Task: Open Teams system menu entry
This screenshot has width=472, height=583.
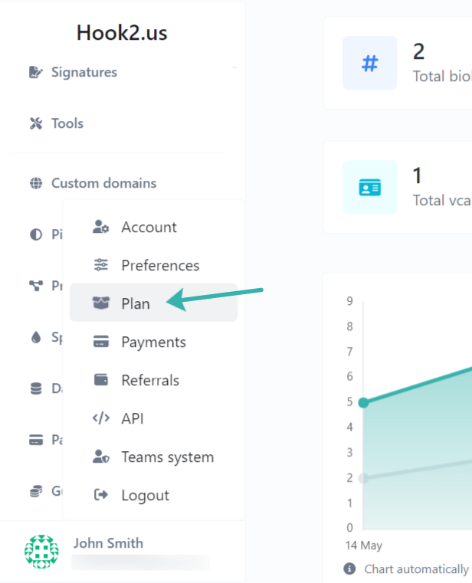Action: (153, 457)
